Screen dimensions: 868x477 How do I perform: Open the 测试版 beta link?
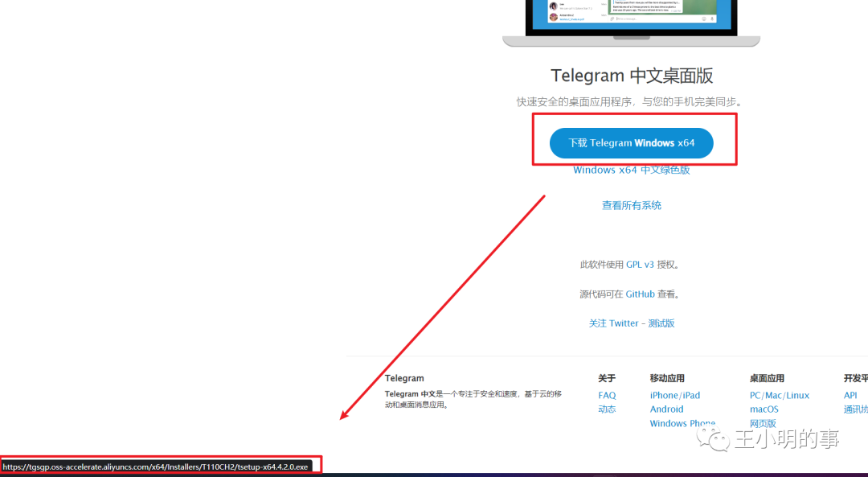661,323
